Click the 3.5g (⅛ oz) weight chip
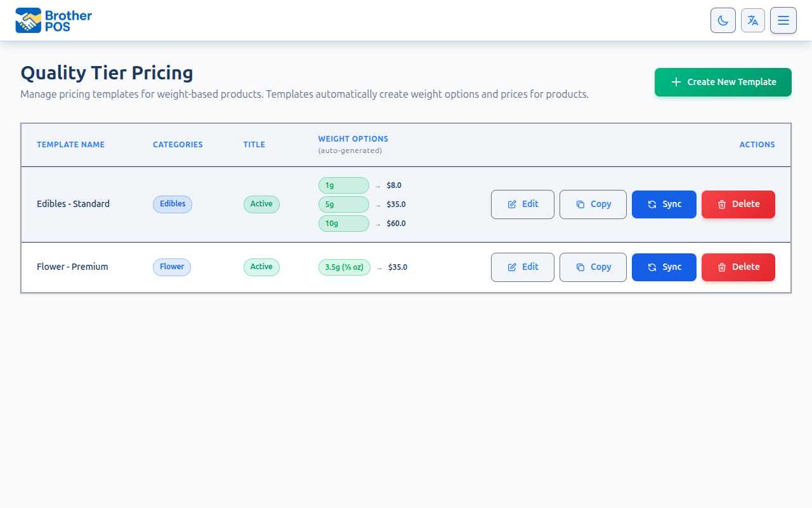The image size is (812, 508). point(344,267)
